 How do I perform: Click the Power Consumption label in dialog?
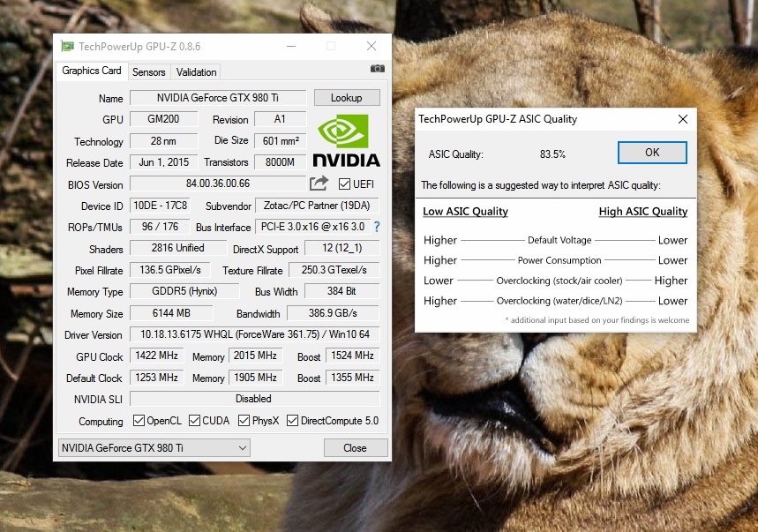click(x=559, y=260)
